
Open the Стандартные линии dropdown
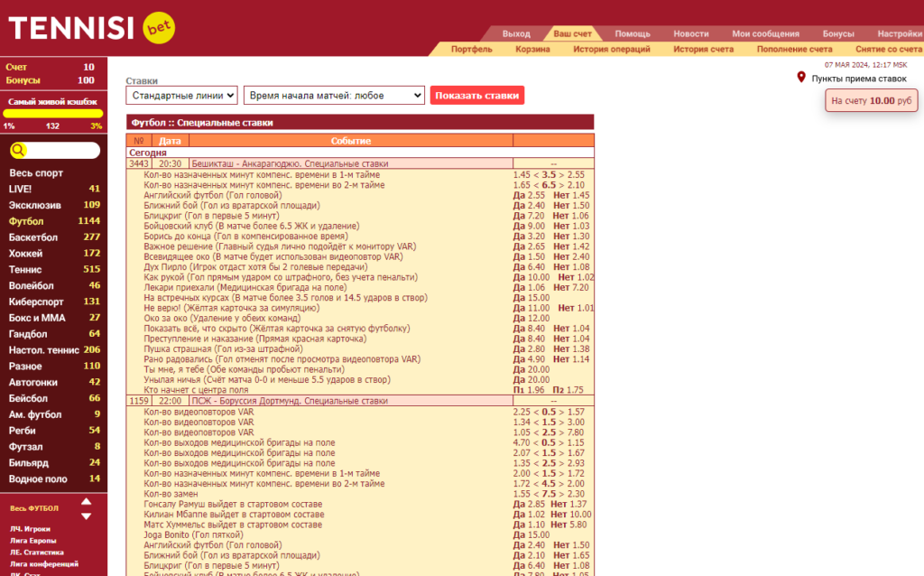tap(181, 96)
